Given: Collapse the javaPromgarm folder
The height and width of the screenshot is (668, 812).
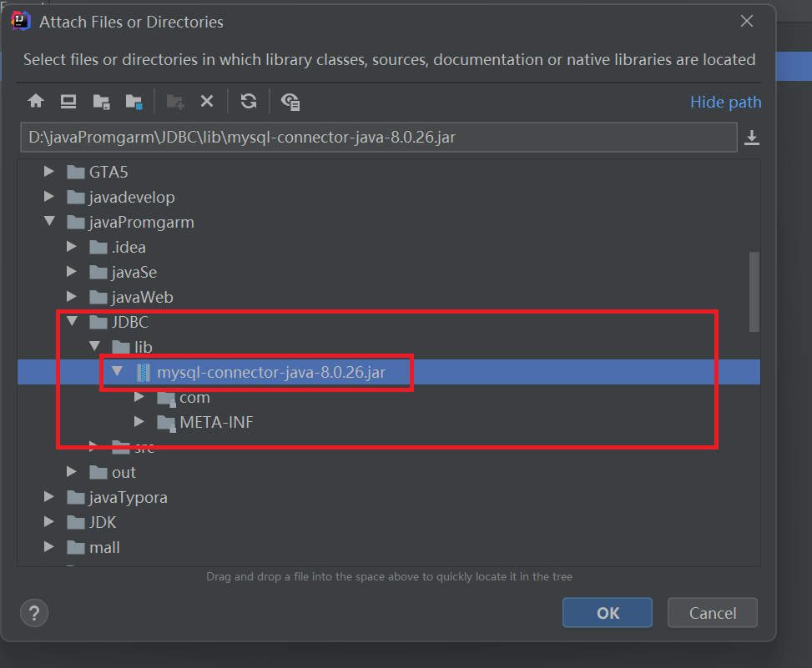Looking at the screenshot, I should coord(50,223).
